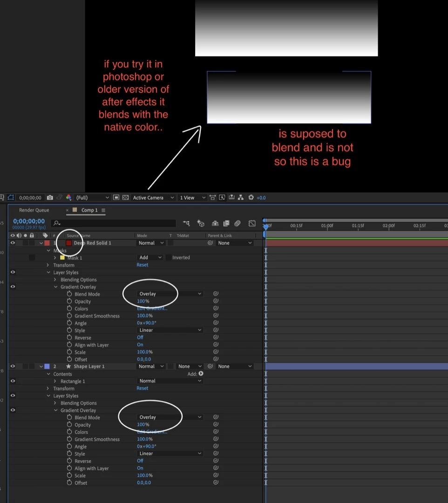Take a snapshot with the camera icon
448x503 pixels.
coord(50,197)
